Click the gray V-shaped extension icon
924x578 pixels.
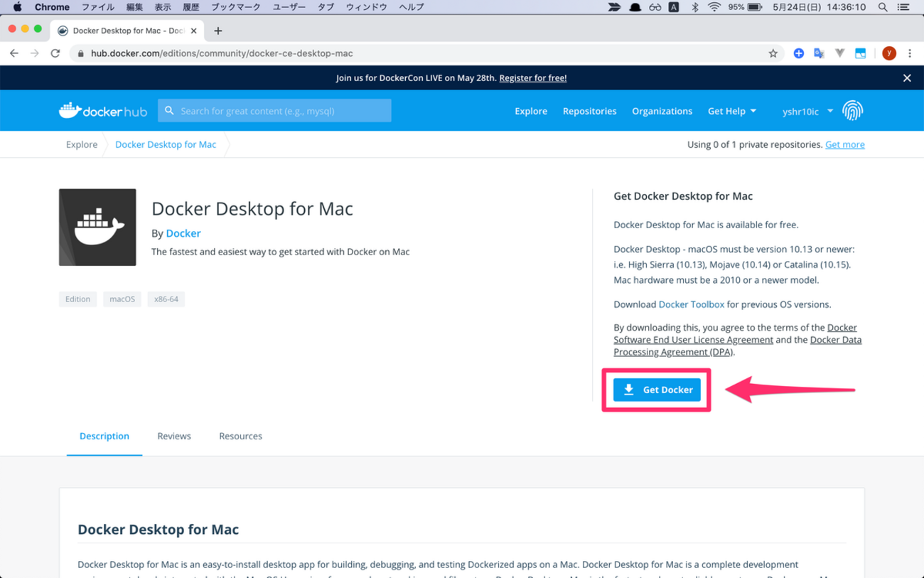tap(839, 53)
